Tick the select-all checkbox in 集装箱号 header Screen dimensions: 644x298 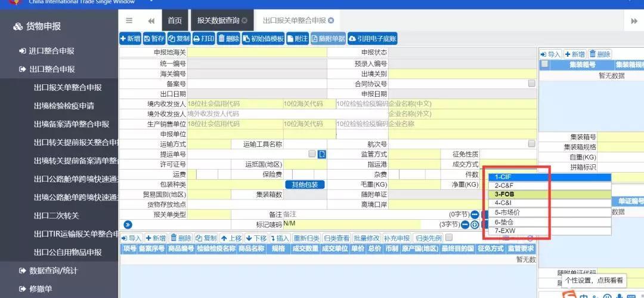[544, 64]
